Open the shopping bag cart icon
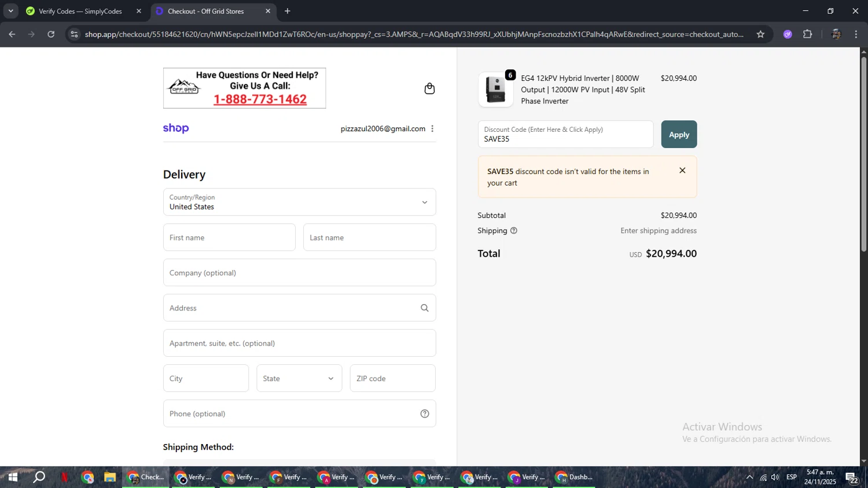 coord(429,88)
